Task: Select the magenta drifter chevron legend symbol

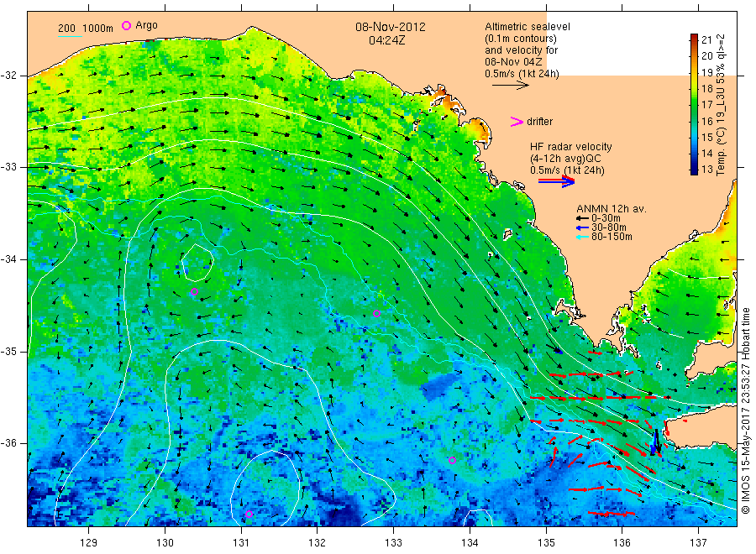Action: [x=517, y=122]
